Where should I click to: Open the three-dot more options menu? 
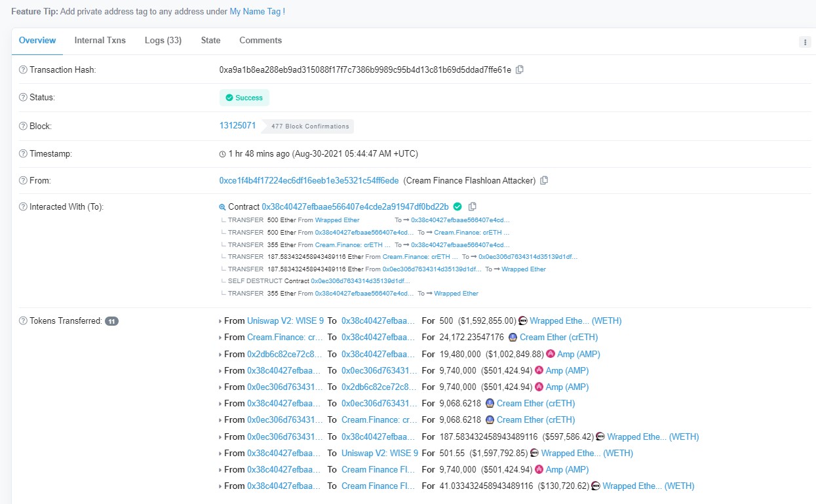click(x=805, y=42)
